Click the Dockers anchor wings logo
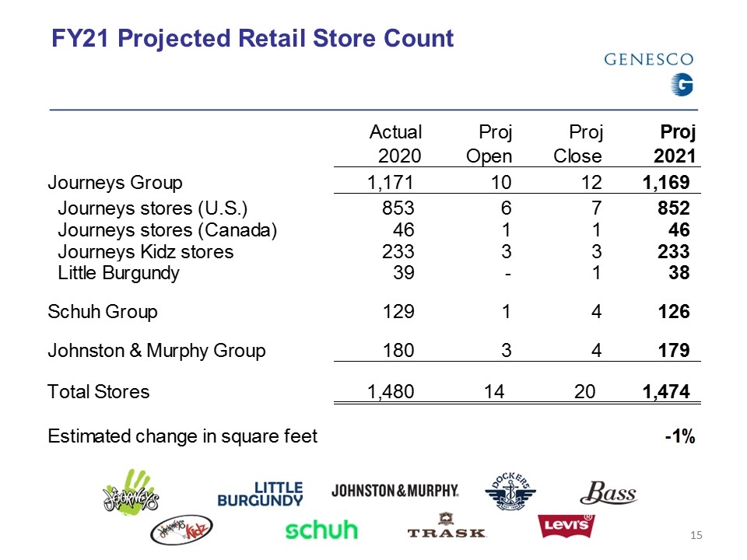 coord(510,492)
